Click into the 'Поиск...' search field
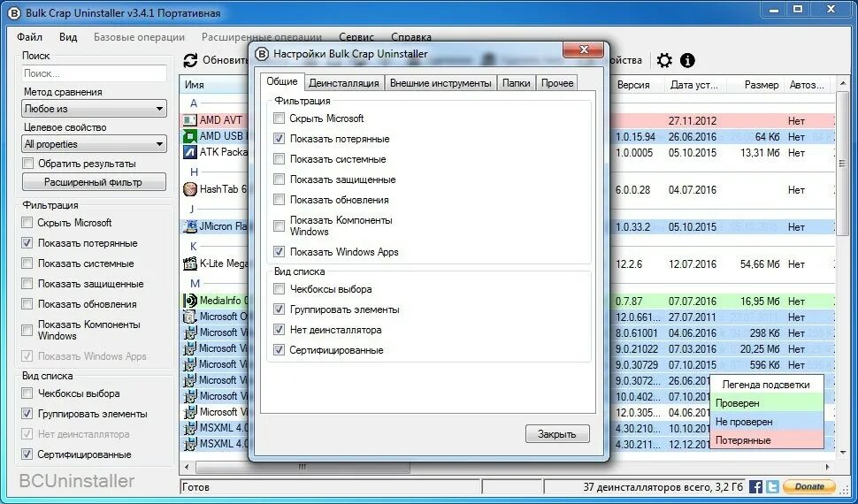The width and height of the screenshot is (858, 504). (94, 73)
